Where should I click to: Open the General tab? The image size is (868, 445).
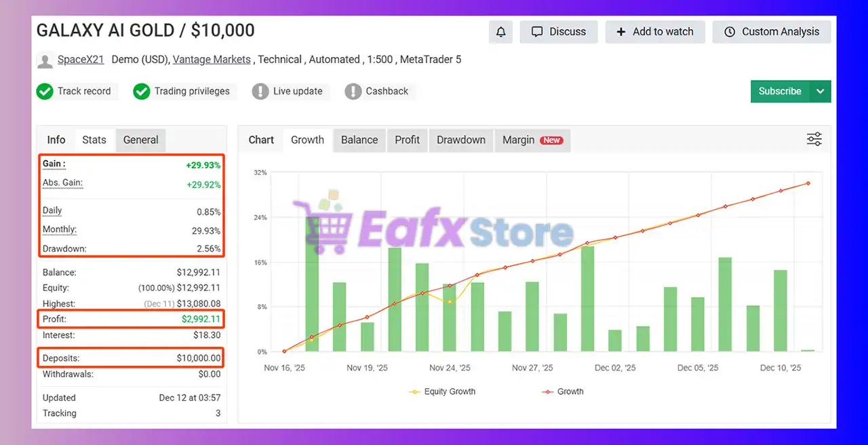pyautogui.click(x=140, y=140)
